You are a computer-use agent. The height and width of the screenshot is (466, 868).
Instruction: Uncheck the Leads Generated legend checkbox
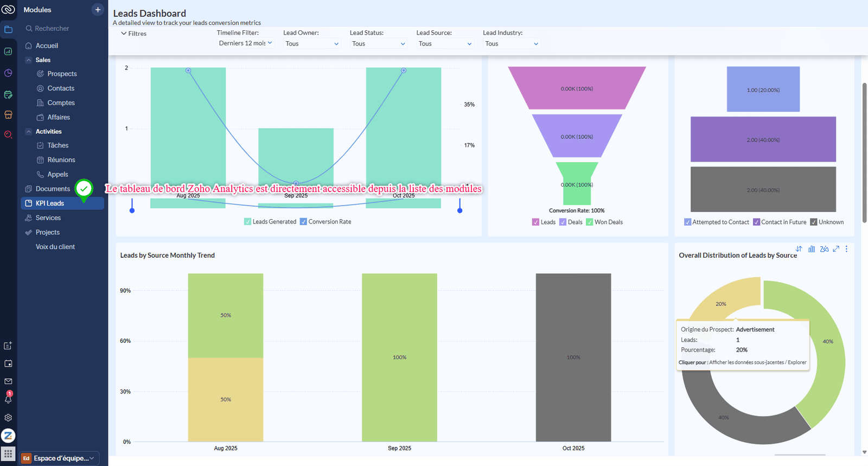248,222
